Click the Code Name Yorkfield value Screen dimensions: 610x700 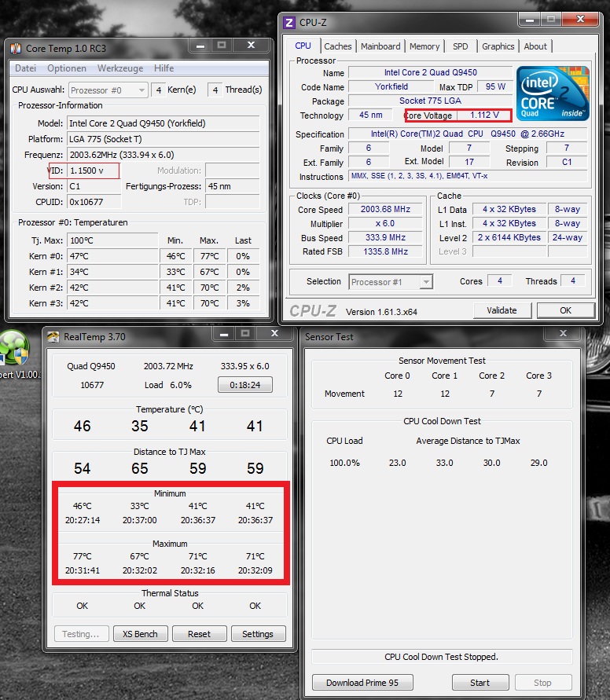pyautogui.click(x=391, y=86)
